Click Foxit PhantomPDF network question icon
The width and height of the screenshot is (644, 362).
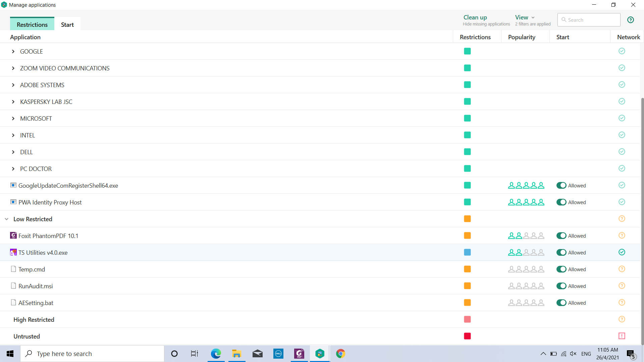622,236
